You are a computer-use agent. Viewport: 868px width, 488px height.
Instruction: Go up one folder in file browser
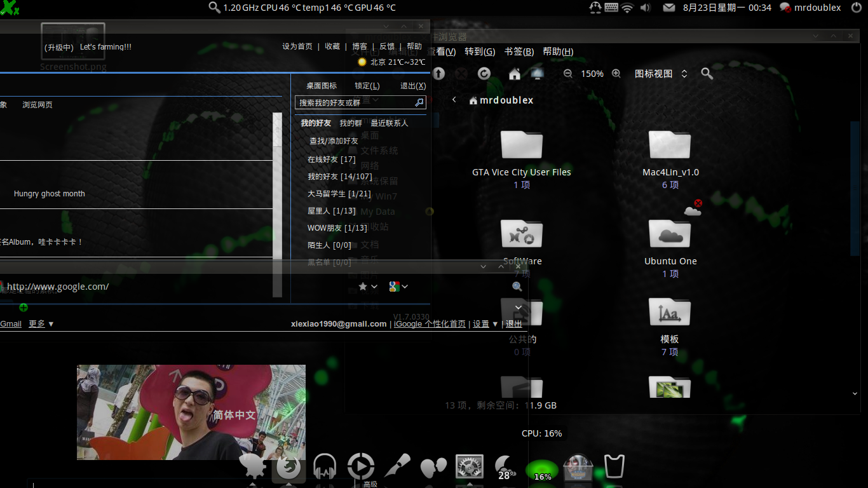[x=439, y=74]
